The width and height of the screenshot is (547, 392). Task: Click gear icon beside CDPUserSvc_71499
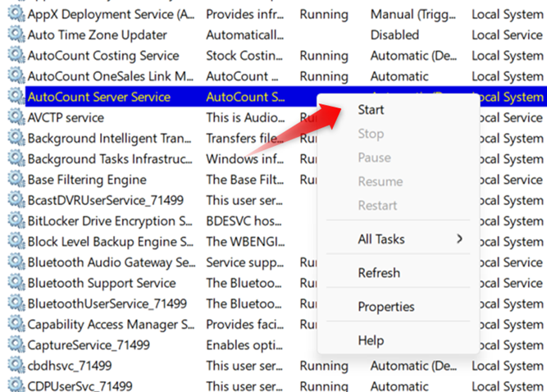[x=16, y=386]
